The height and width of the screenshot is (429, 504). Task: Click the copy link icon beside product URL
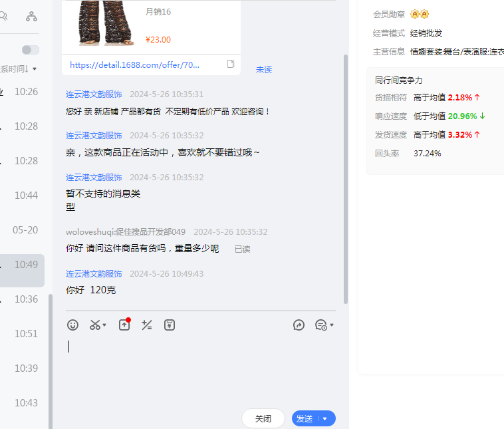click(x=231, y=64)
